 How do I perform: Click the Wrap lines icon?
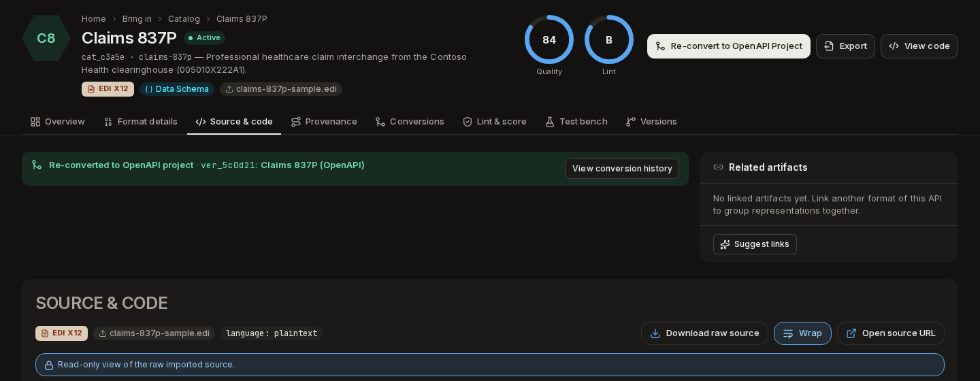click(788, 333)
